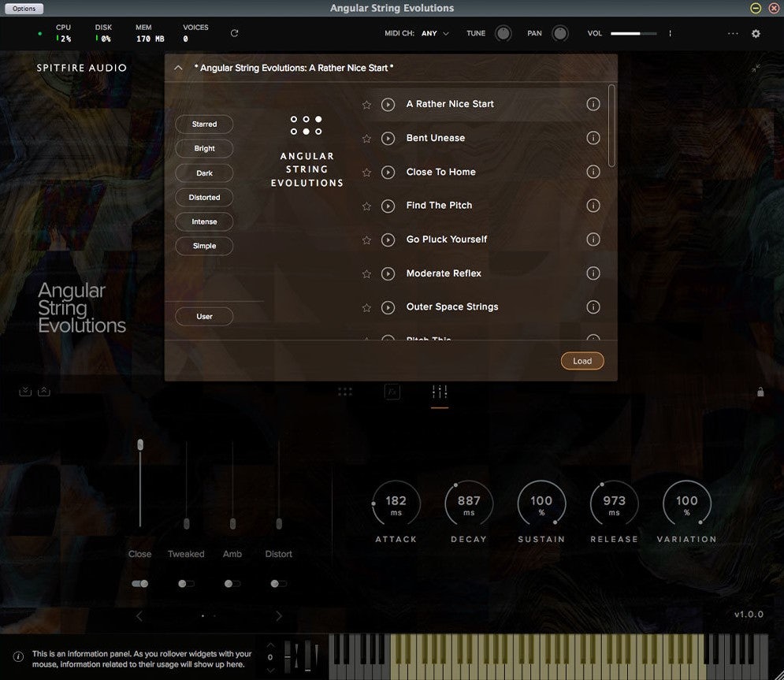Screen dimensions: 784x680
Task: Switch to the mixer sliders view
Action: (x=440, y=392)
